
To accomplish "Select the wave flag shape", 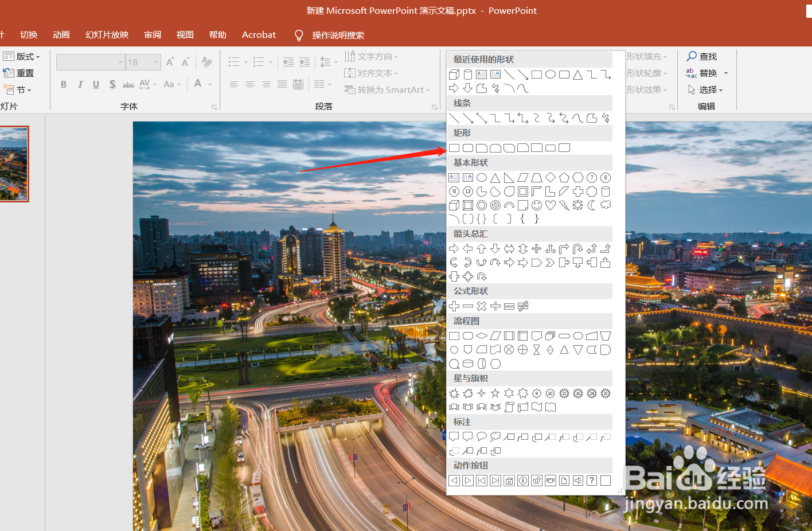I will tap(537, 407).
